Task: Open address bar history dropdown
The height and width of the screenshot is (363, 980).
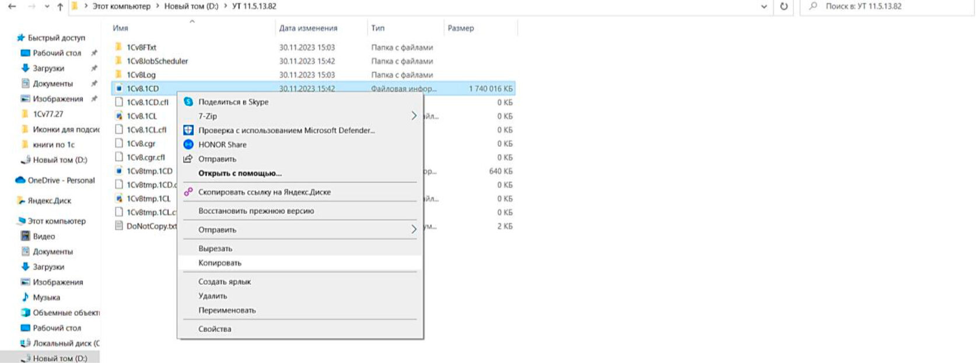Action: point(764,6)
